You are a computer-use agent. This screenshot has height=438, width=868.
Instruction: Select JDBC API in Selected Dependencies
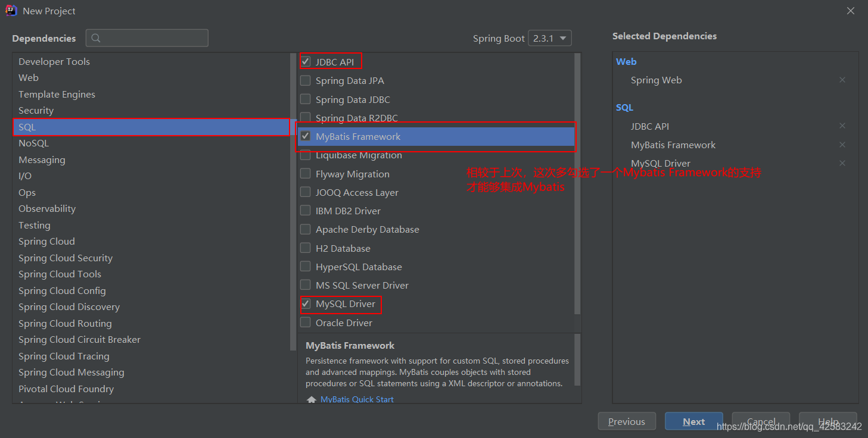650,126
